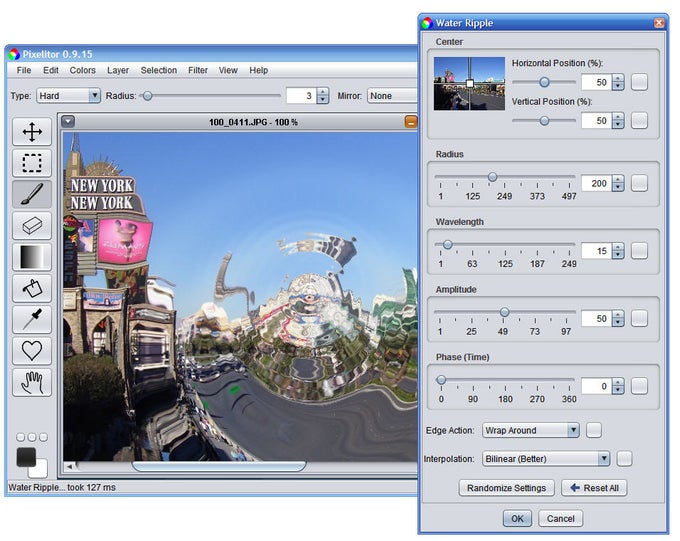The width and height of the screenshot is (680, 541).
Task: Open the Interpolation dropdown
Action: click(546, 459)
